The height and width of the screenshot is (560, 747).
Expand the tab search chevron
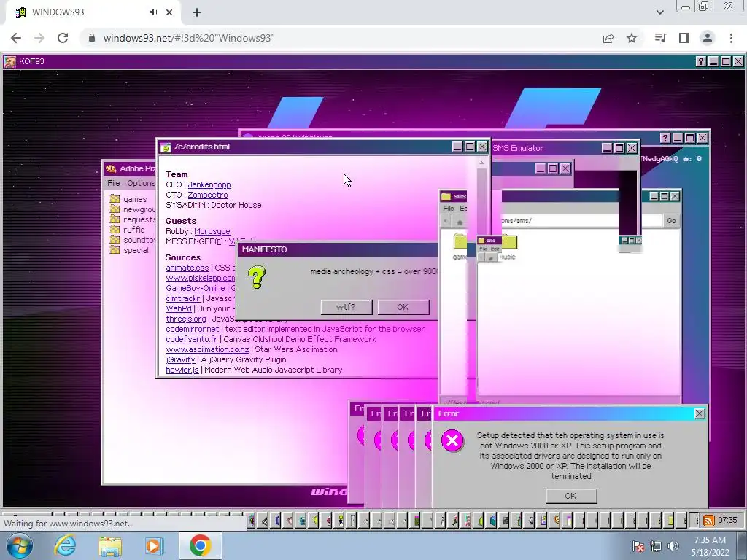click(x=659, y=12)
